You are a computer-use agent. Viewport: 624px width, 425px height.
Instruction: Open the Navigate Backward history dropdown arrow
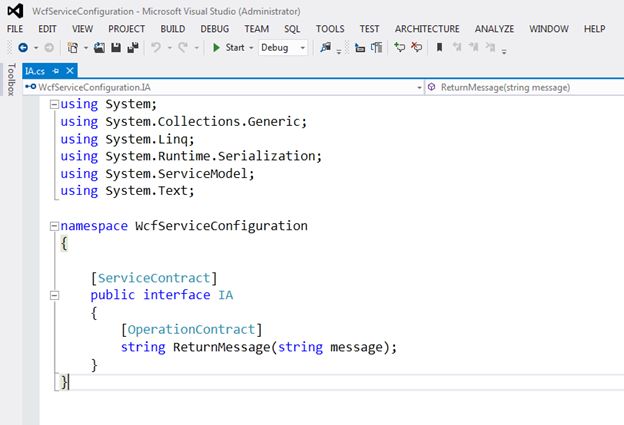click(36, 48)
